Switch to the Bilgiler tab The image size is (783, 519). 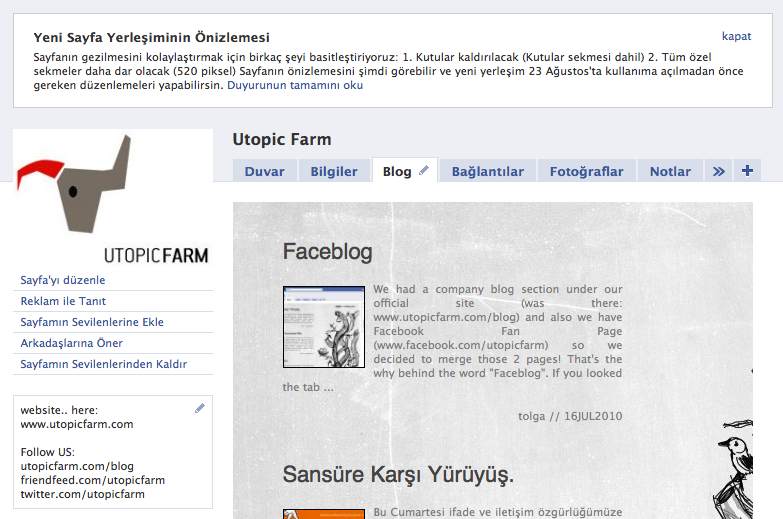point(334,171)
